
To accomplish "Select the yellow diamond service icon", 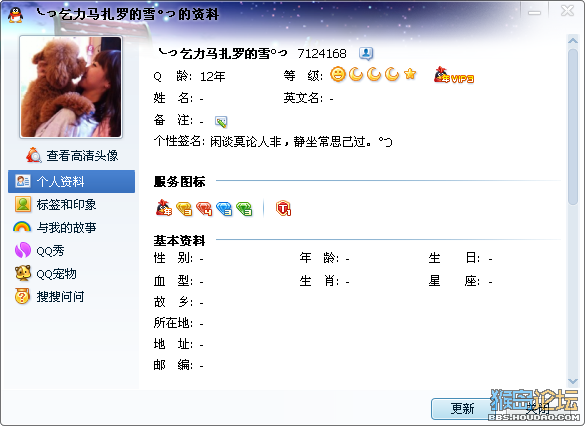I will coord(184,209).
